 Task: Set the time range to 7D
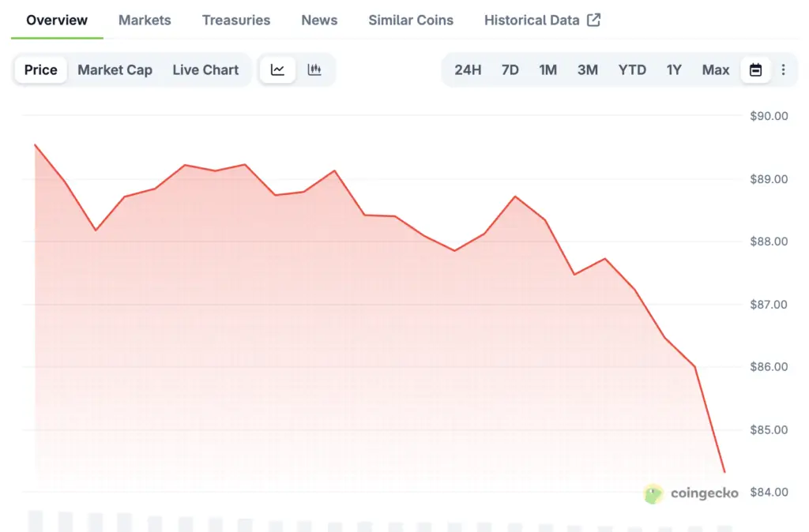click(x=510, y=69)
